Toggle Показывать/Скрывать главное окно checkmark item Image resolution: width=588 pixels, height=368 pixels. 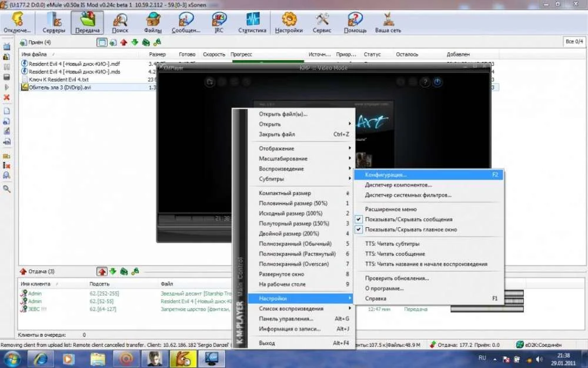pyautogui.click(x=410, y=230)
